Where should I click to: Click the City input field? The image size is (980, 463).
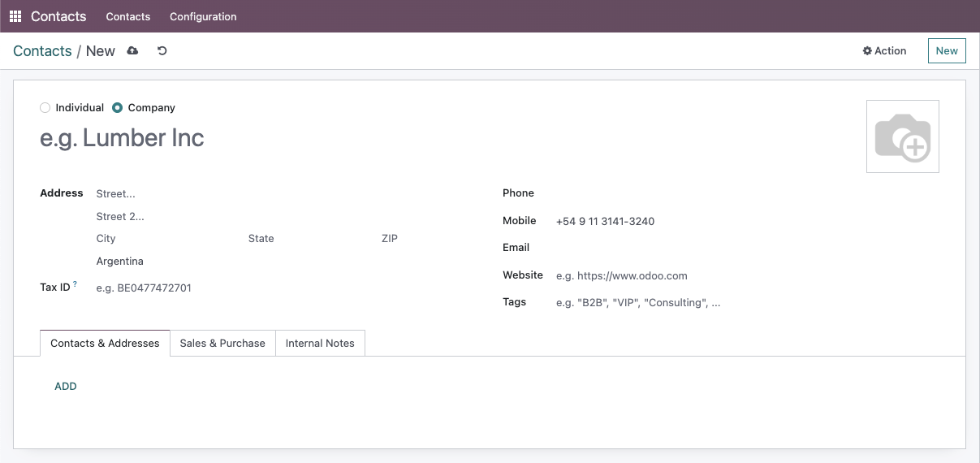tap(168, 239)
